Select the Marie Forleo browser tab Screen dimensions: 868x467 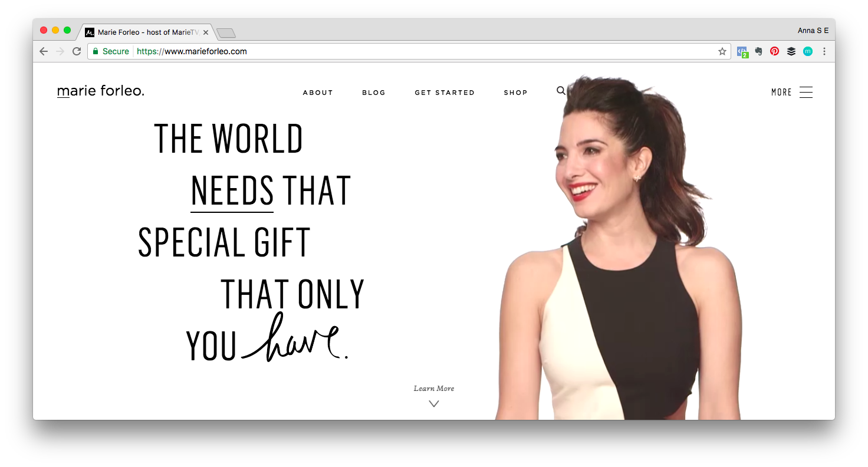point(146,32)
